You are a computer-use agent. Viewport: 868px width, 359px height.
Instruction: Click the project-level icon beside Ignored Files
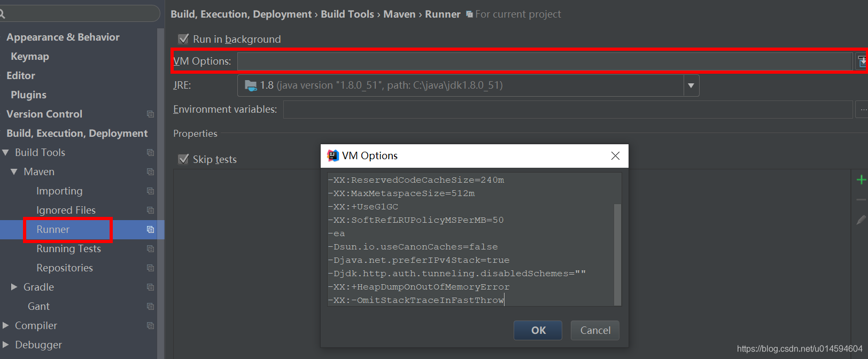click(x=150, y=210)
